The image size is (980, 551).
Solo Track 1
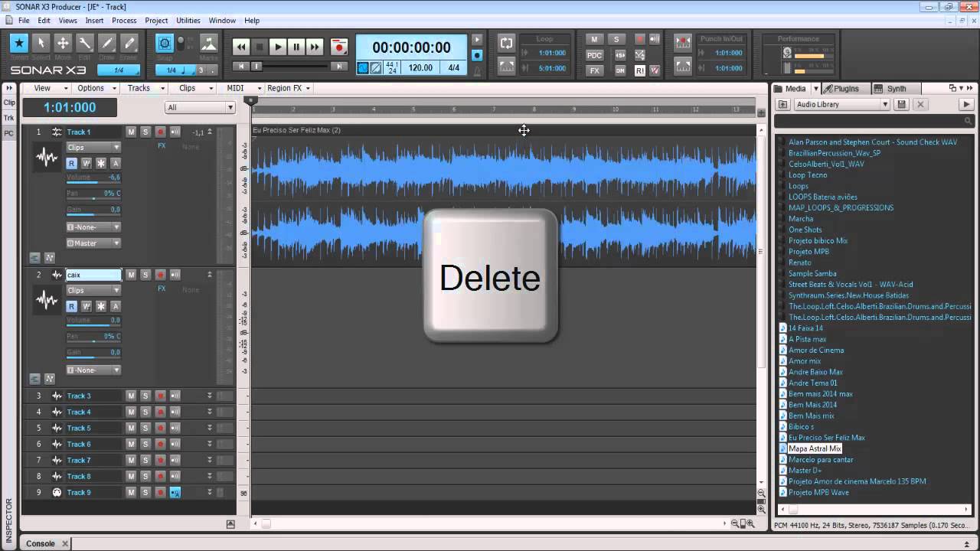tap(145, 132)
